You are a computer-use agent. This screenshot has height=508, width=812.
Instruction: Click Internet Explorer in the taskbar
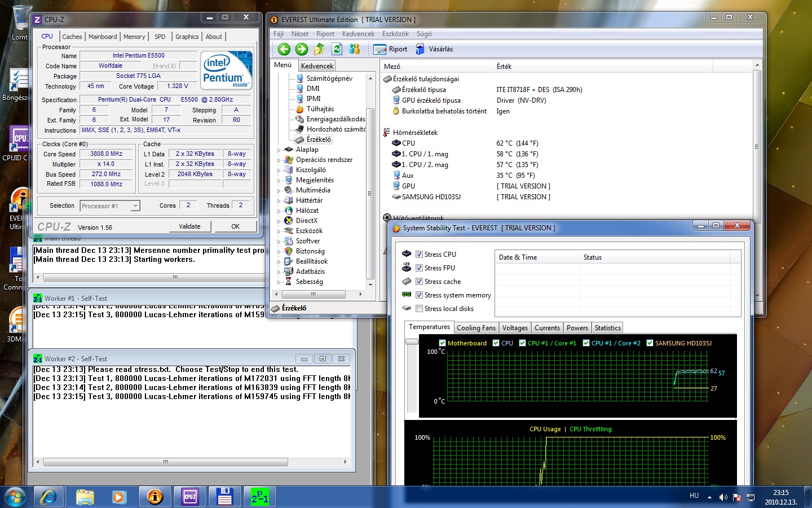[49, 497]
